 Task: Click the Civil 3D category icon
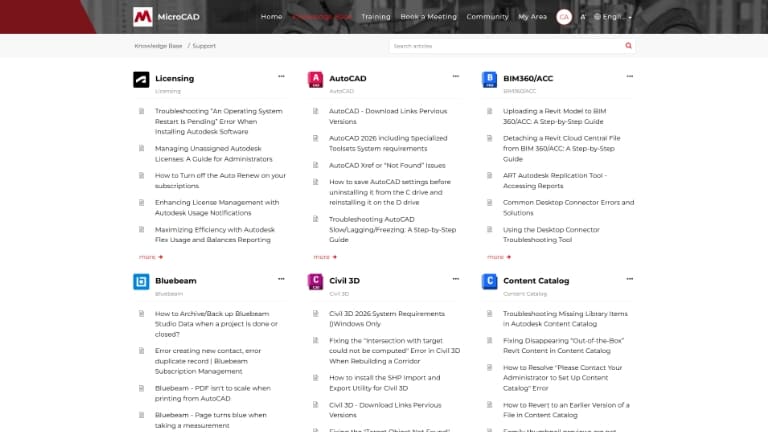click(315, 284)
